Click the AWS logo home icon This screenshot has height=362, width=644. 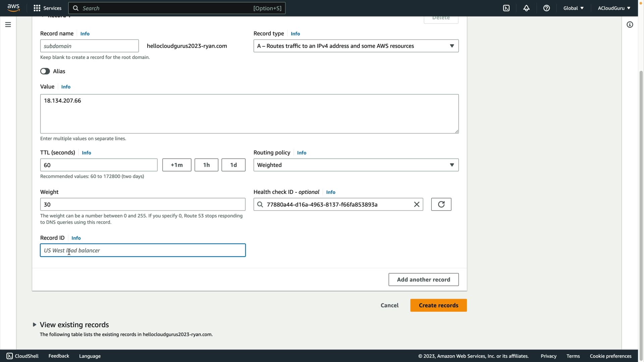[x=13, y=8]
